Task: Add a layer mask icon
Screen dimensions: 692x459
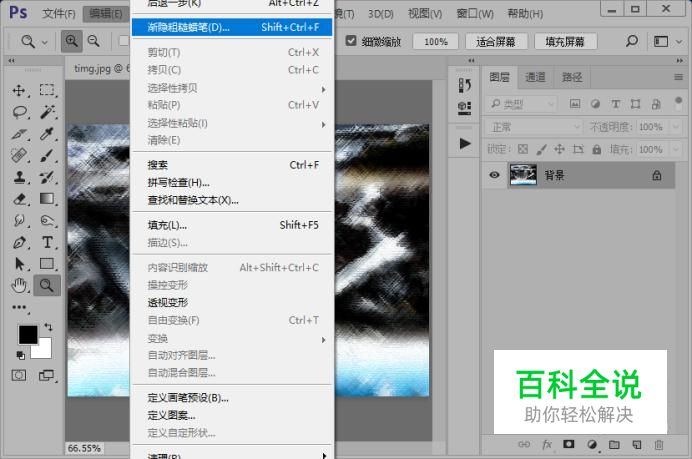Action: coord(569,444)
